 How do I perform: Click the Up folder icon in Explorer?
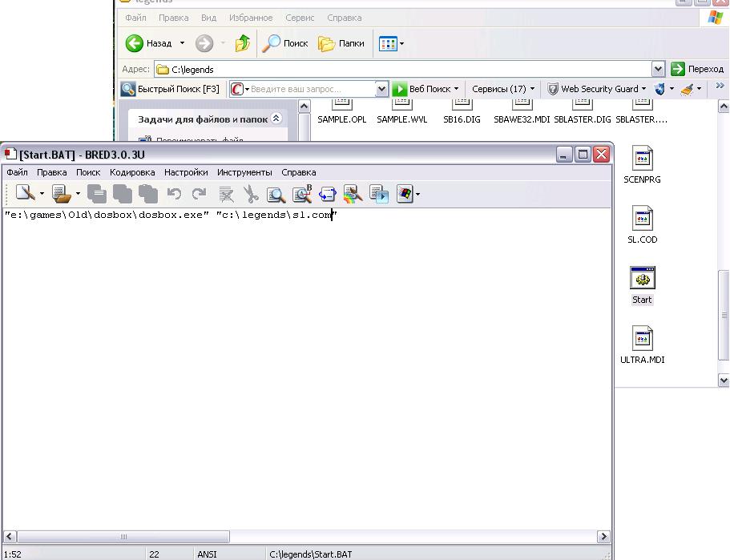point(243,43)
